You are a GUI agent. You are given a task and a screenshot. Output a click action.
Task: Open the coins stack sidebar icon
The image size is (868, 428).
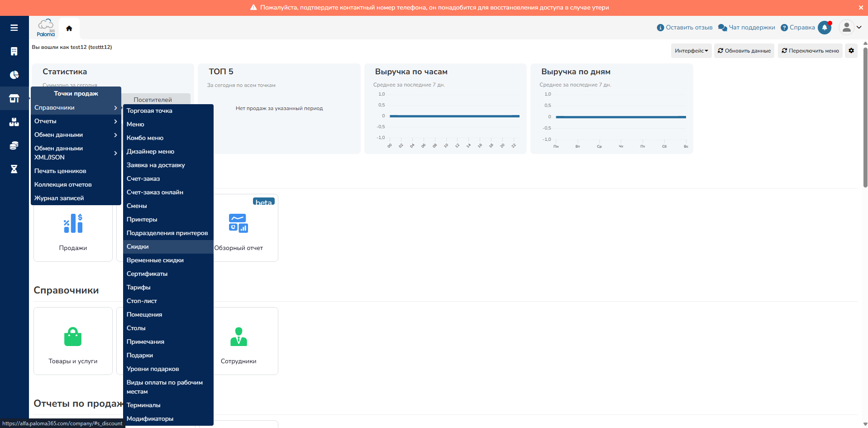[x=14, y=145]
